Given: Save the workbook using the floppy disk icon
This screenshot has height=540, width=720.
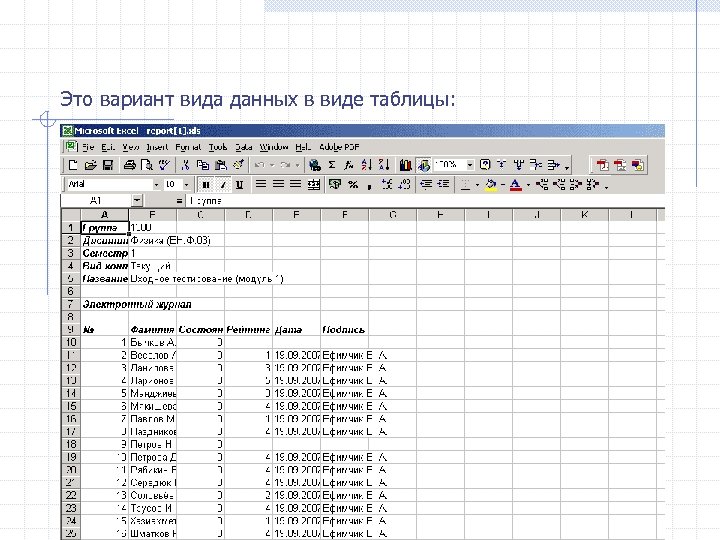Looking at the screenshot, I should coord(108,165).
